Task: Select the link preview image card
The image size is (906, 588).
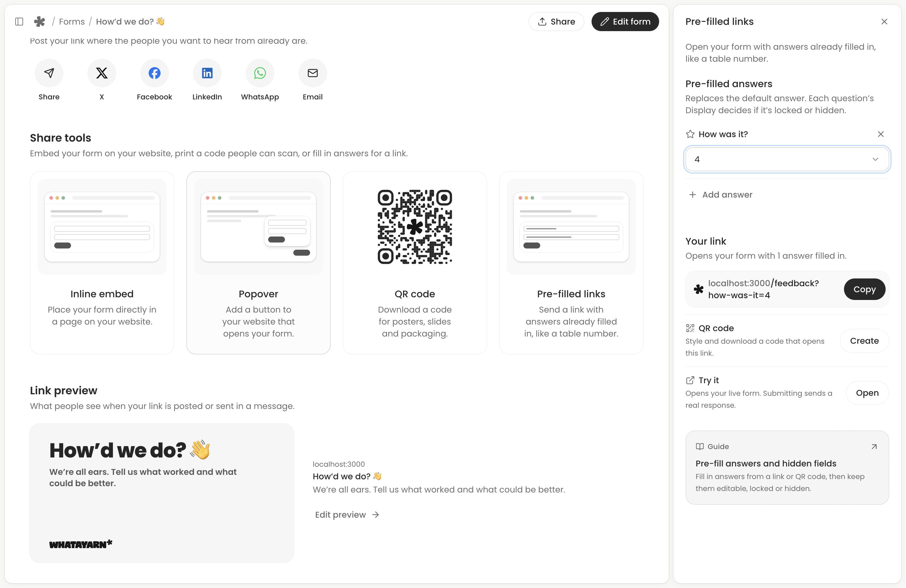Action: tap(162, 493)
